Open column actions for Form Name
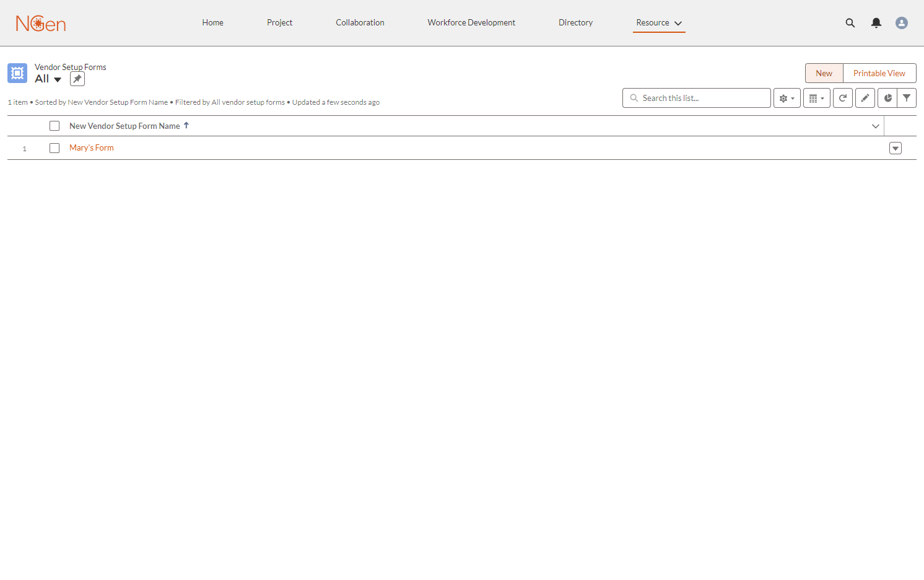Image resolution: width=924 pixels, height=580 pixels. 876,126
